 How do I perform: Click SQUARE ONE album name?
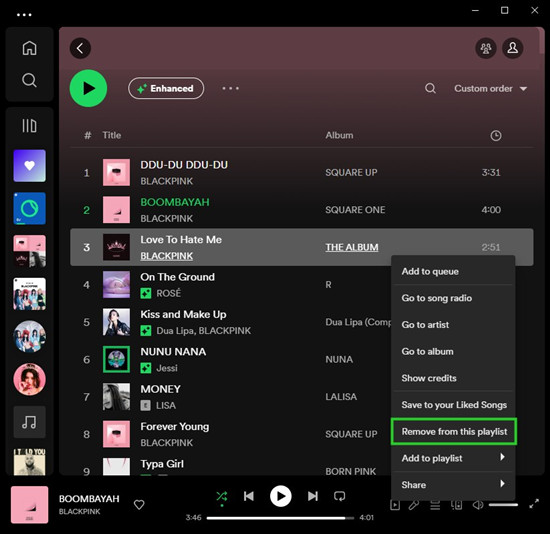click(x=355, y=210)
